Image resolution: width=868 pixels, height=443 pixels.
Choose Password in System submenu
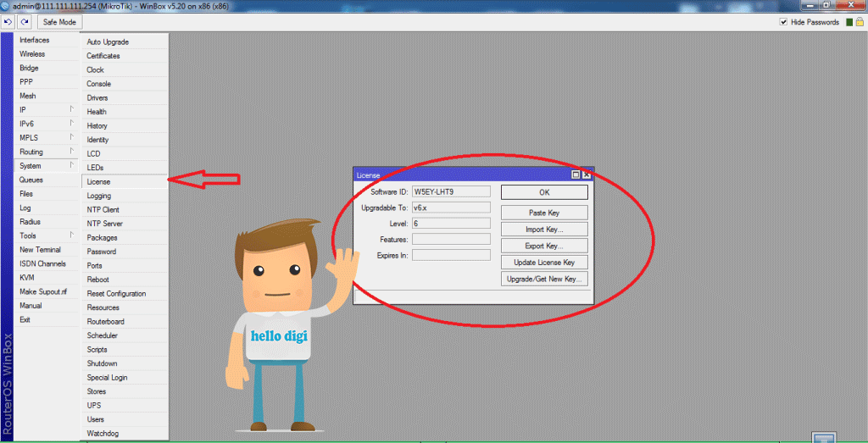click(x=124, y=252)
